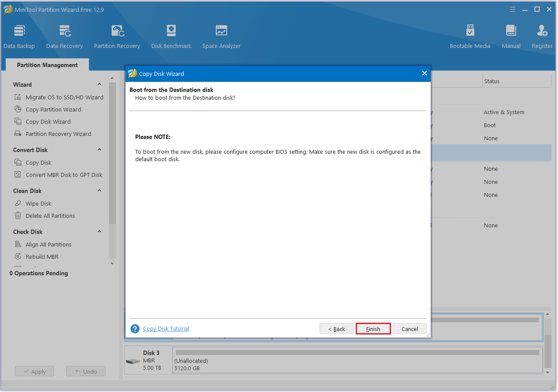The width and height of the screenshot is (558, 392).
Task: Click the Back button in wizard
Action: [337, 329]
